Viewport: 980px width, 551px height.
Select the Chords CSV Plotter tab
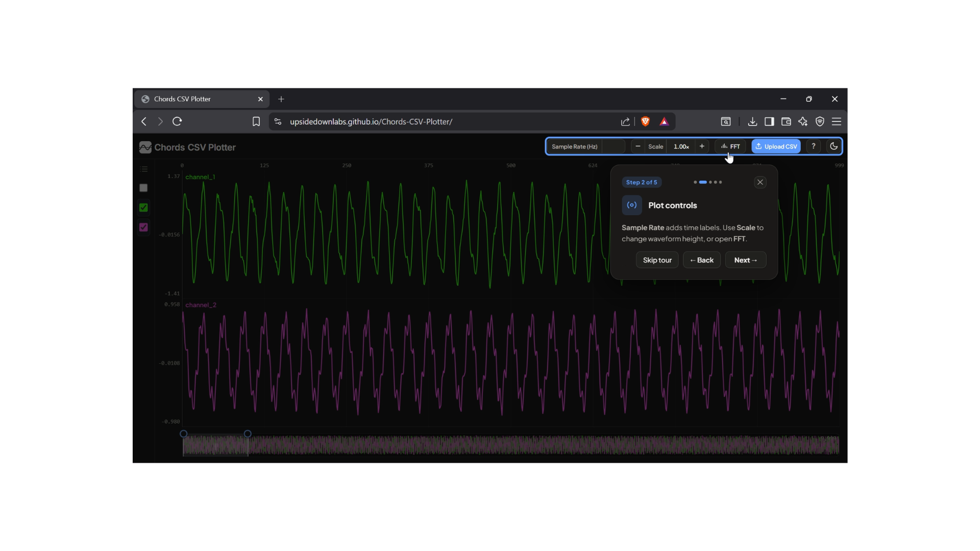pos(203,99)
